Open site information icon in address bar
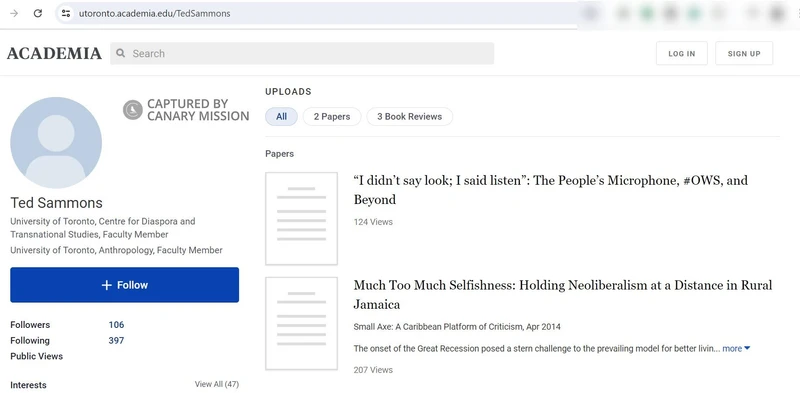 click(x=66, y=14)
